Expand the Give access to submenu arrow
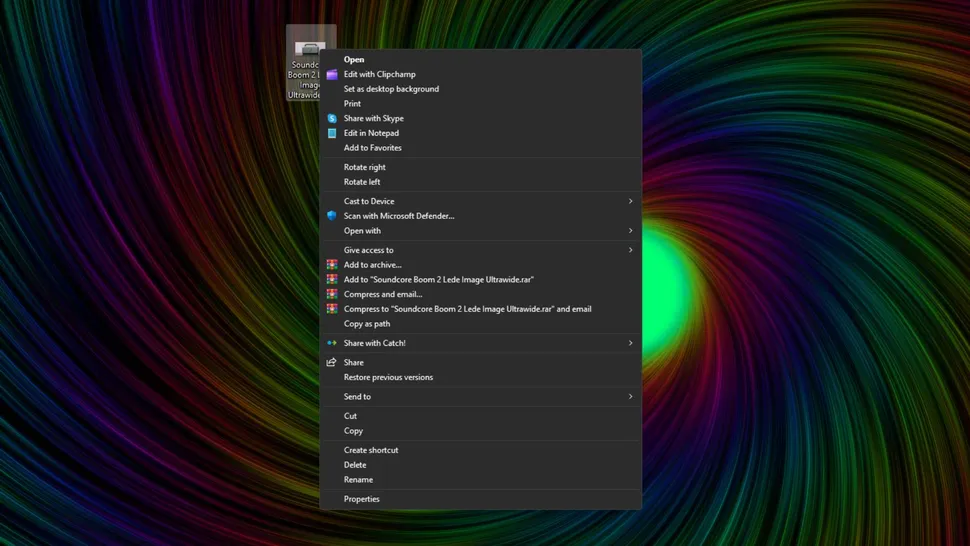The image size is (970, 546). (x=630, y=250)
